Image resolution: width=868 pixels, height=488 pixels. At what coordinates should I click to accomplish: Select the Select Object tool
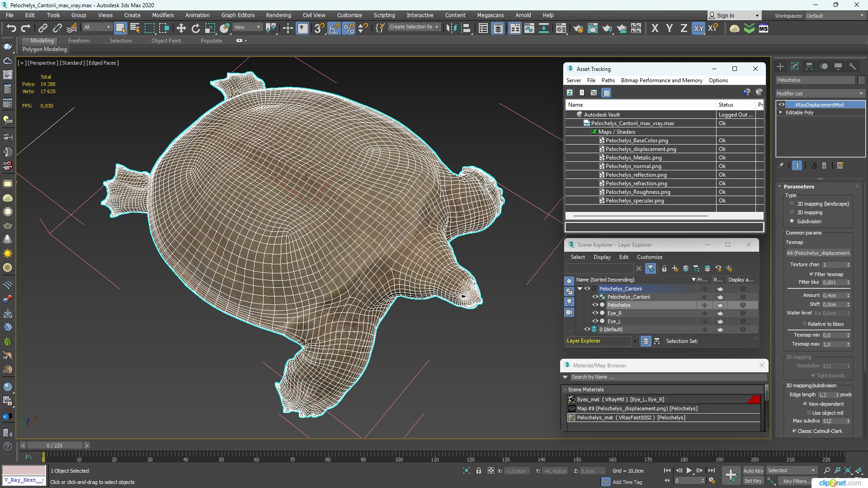tap(120, 28)
